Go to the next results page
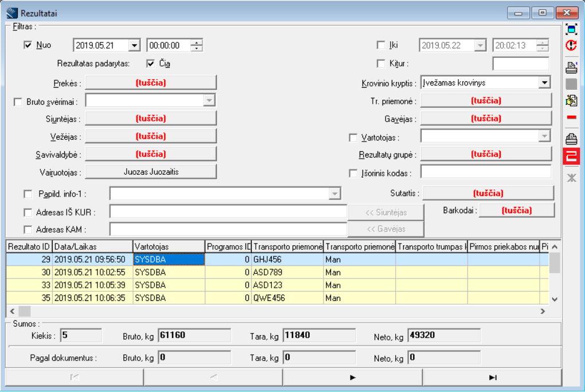Viewport: 585px width, 392px height. (x=352, y=377)
